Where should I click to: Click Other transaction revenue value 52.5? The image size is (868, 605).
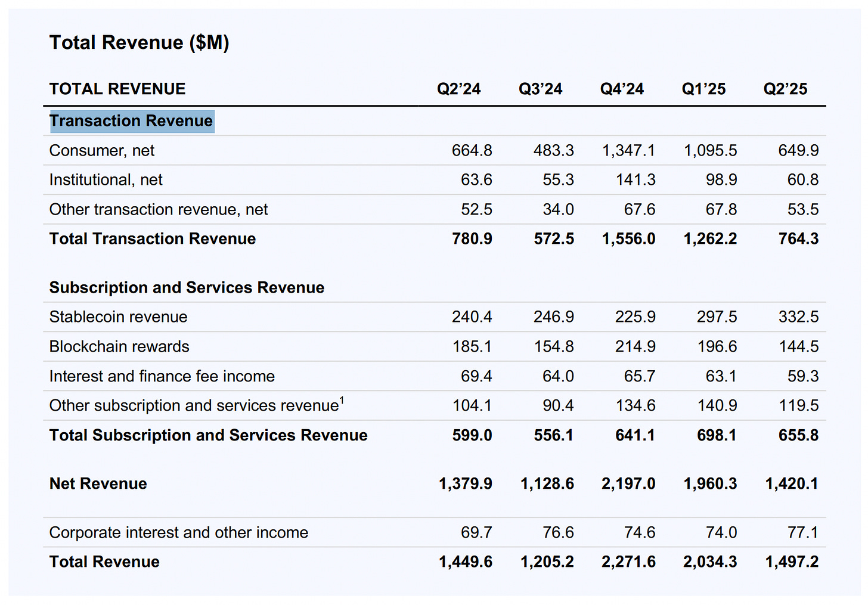(476, 210)
